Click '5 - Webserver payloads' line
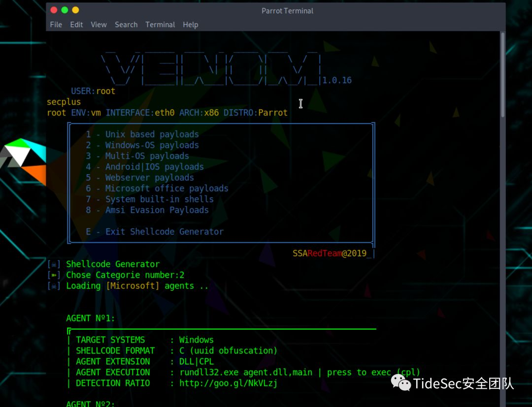 pos(140,178)
